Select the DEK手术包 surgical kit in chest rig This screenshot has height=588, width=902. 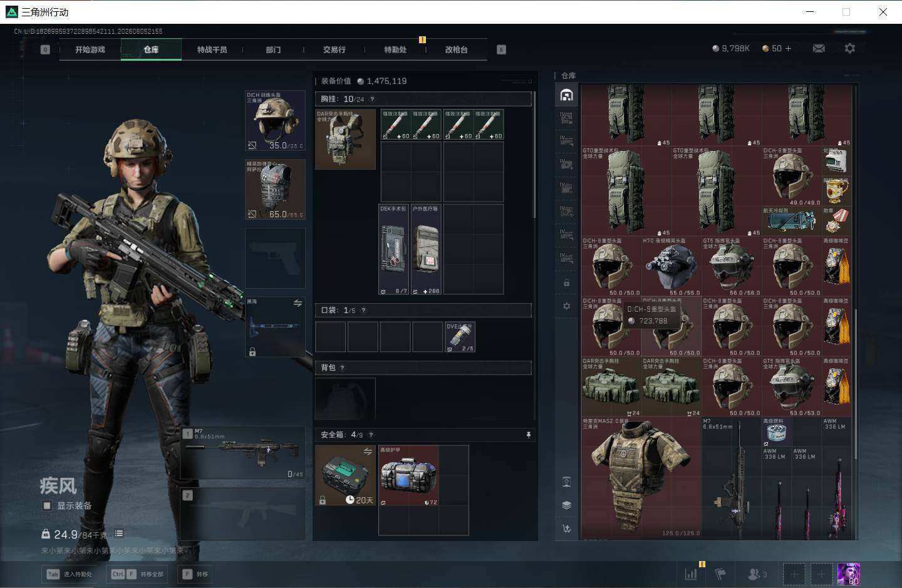pyautogui.click(x=395, y=249)
